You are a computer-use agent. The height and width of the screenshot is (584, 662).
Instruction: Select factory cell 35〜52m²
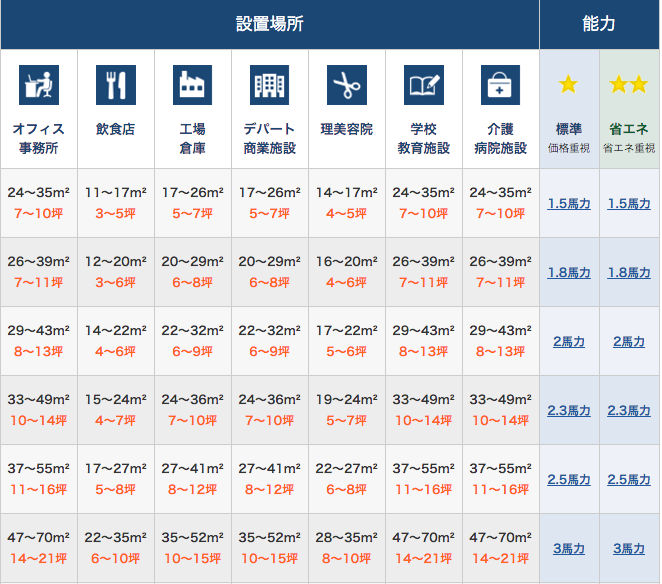tap(193, 548)
